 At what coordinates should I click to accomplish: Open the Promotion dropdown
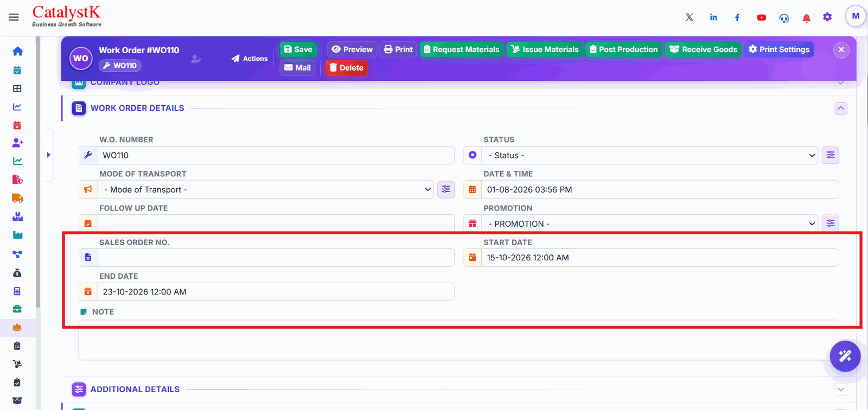(x=649, y=223)
